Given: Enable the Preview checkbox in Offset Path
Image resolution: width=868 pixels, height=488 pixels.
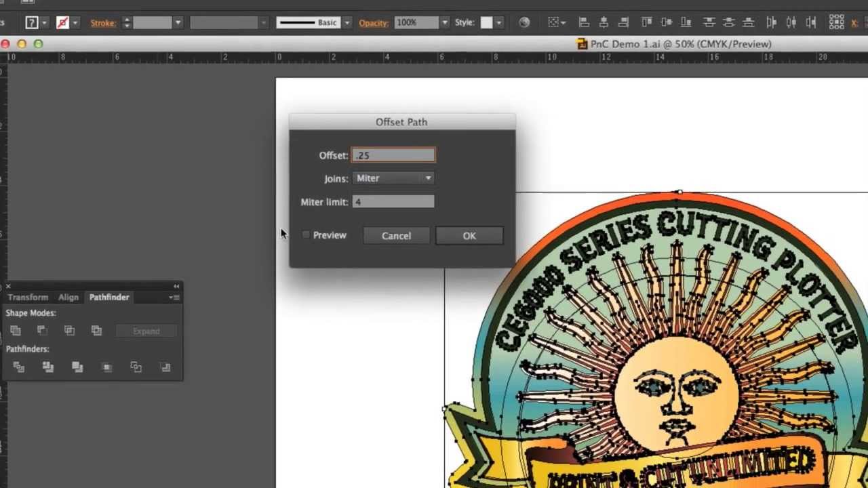Looking at the screenshot, I should (306, 235).
